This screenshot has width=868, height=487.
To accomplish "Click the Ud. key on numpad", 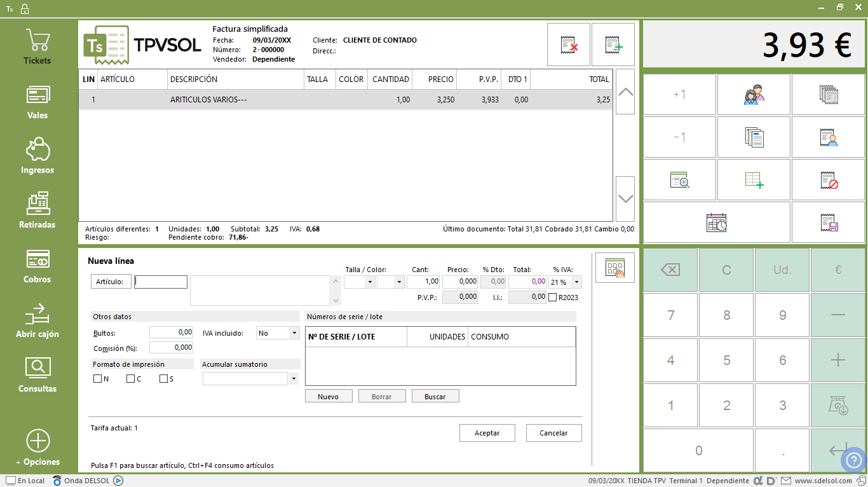I will coord(782,270).
